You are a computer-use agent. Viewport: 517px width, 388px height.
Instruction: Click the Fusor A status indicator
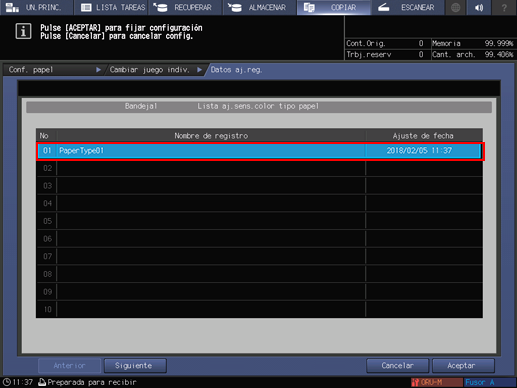[x=489, y=382]
